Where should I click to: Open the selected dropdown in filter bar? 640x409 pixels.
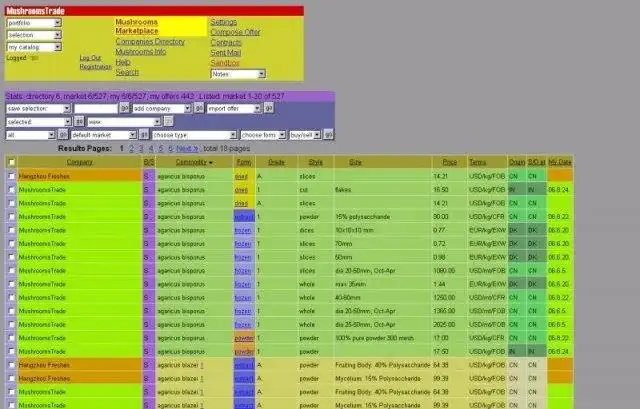coord(39,122)
